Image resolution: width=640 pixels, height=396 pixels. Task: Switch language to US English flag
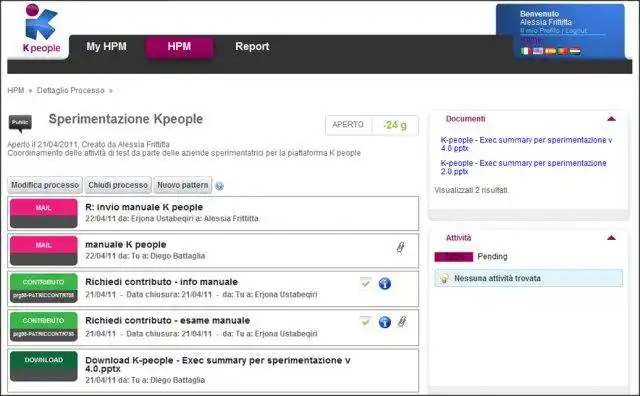tap(538, 51)
